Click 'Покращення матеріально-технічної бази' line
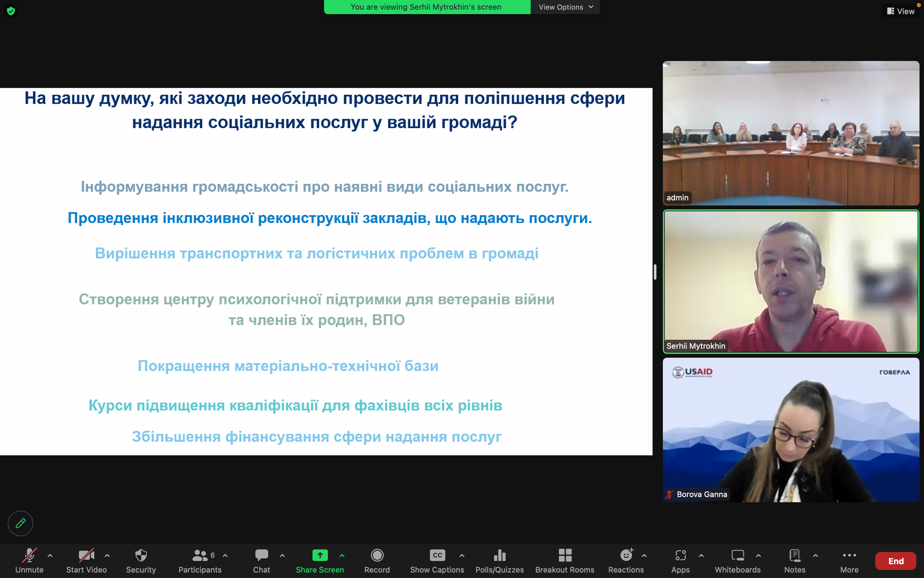This screenshot has width=924, height=578. tap(288, 366)
